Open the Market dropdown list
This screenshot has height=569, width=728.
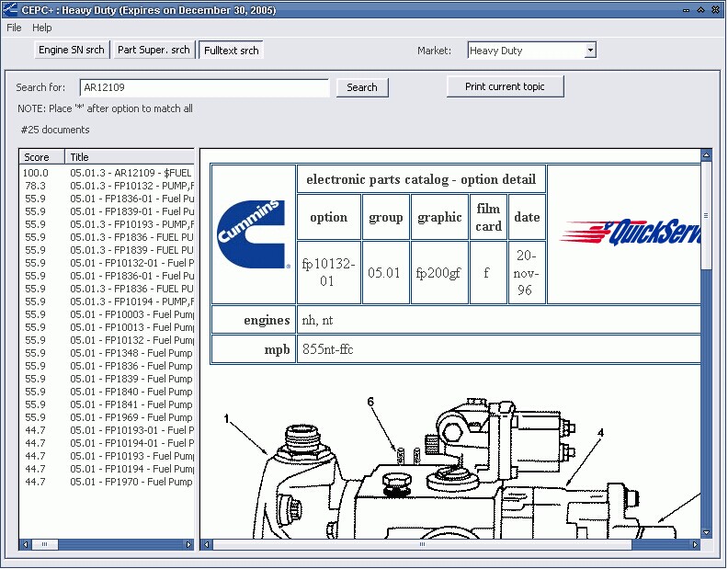pyautogui.click(x=590, y=51)
